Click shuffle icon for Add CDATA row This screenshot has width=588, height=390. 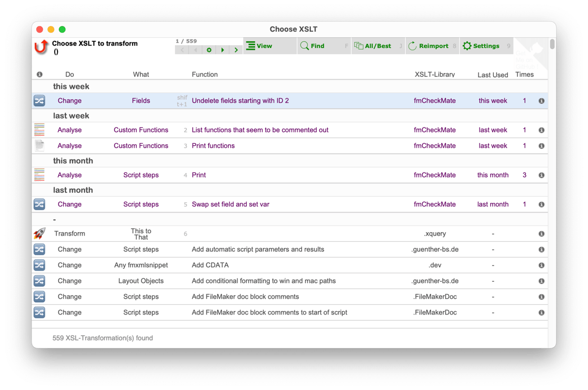pyautogui.click(x=40, y=265)
